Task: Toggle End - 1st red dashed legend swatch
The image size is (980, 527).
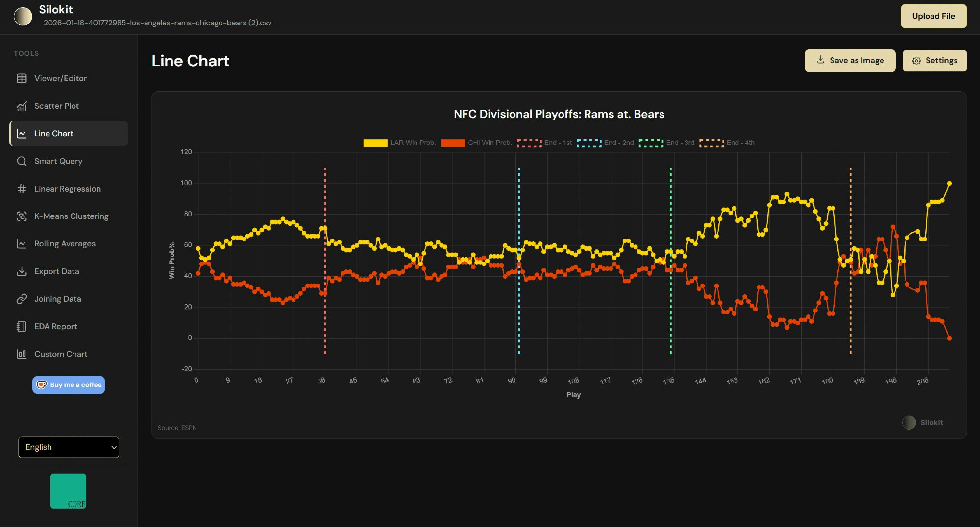Action: (x=529, y=143)
